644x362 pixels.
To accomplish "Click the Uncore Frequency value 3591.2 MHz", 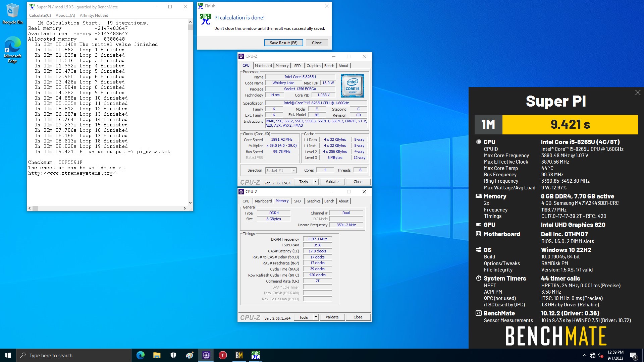I will (346, 225).
